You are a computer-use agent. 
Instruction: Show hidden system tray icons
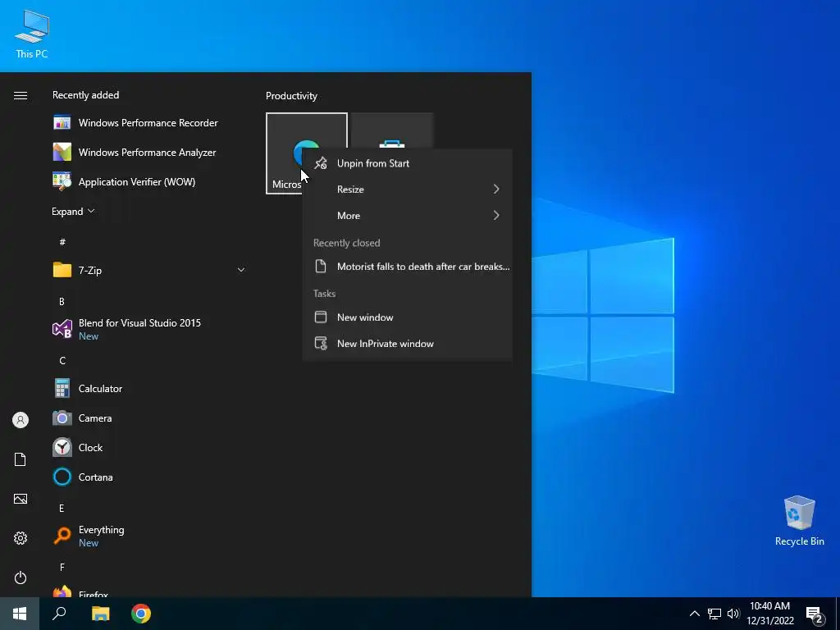(x=694, y=614)
